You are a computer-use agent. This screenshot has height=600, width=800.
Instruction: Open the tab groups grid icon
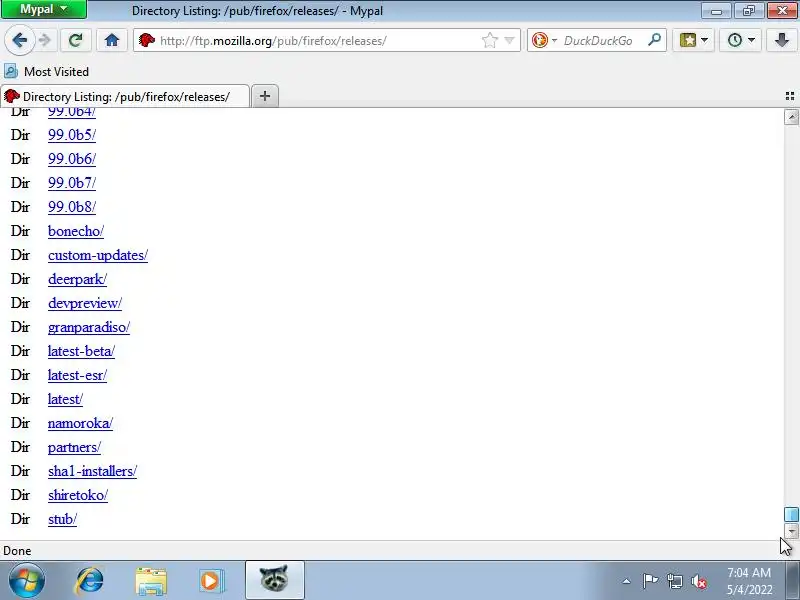pyautogui.click(x=790, y=96)
